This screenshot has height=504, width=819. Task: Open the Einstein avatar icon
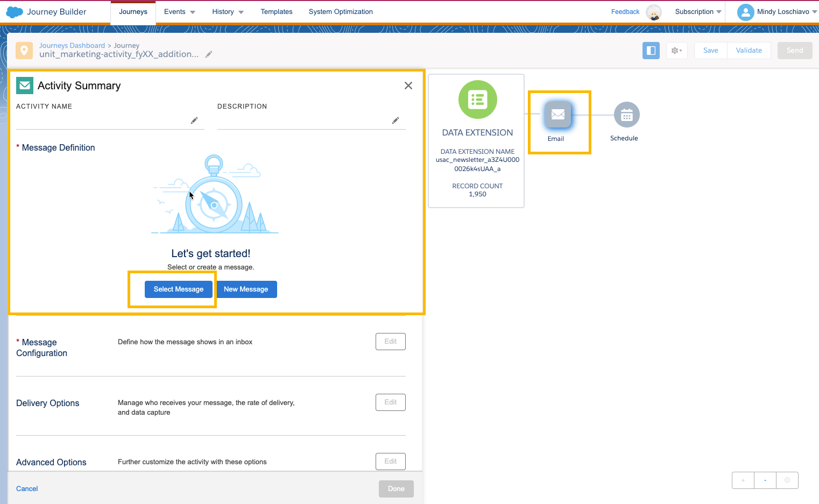654,12
